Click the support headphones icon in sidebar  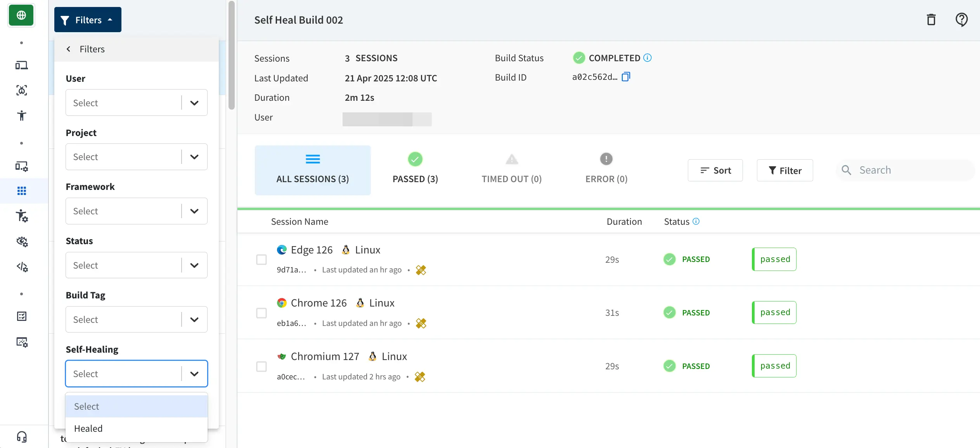21,437
